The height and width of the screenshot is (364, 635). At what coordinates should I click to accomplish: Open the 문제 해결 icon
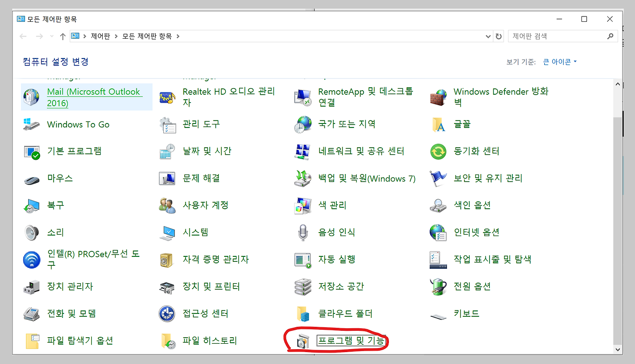pyautogui.click(x=167, y=179)
